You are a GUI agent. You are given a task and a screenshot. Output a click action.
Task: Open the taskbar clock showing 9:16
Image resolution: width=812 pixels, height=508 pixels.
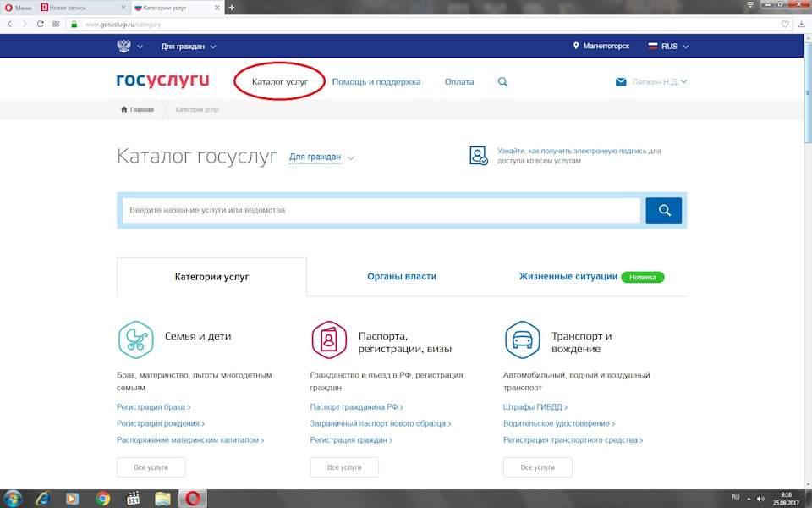coord(786,499)
